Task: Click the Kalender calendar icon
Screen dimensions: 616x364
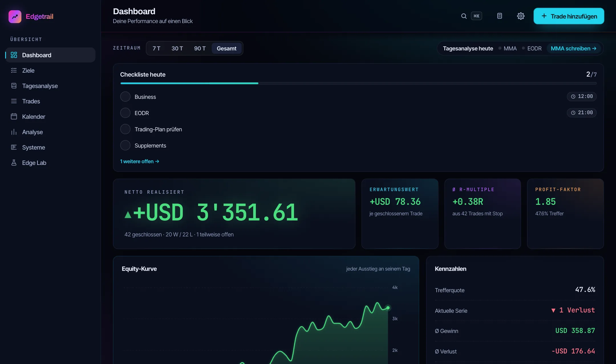Action: coord(14,116)
